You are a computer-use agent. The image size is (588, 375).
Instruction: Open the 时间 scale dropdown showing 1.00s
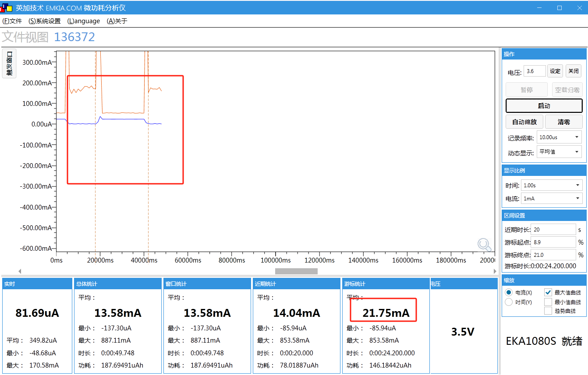click(x=552, y=185)
